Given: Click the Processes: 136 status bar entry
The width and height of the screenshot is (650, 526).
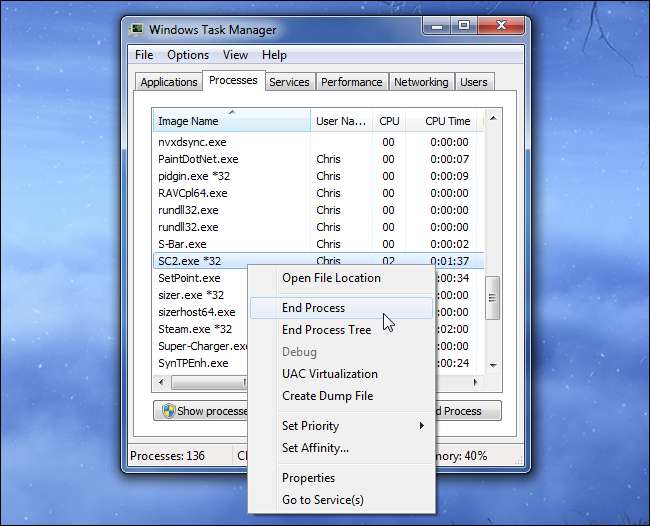Looking at the screenshot, I should 167,456.
